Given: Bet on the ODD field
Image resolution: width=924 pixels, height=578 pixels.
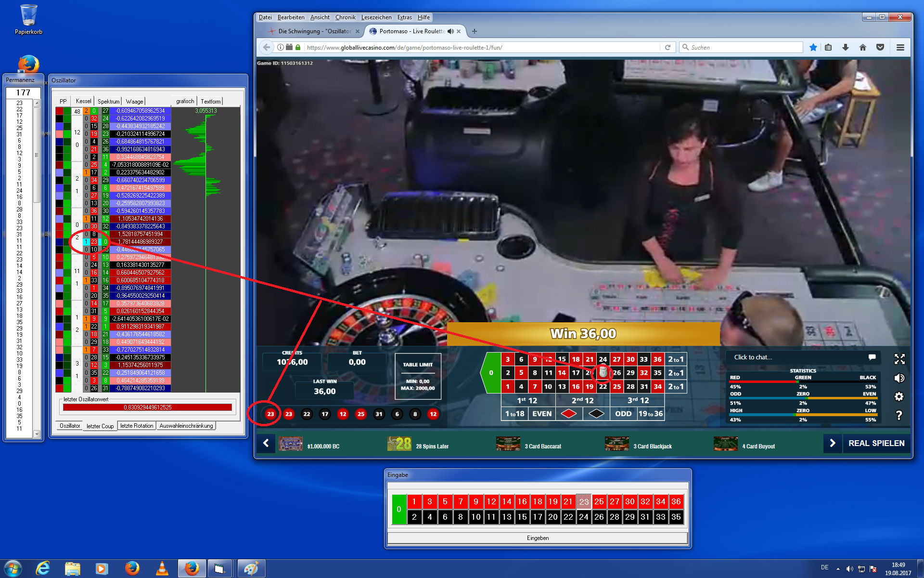Looking at the screenshot, I should point(623,413).
